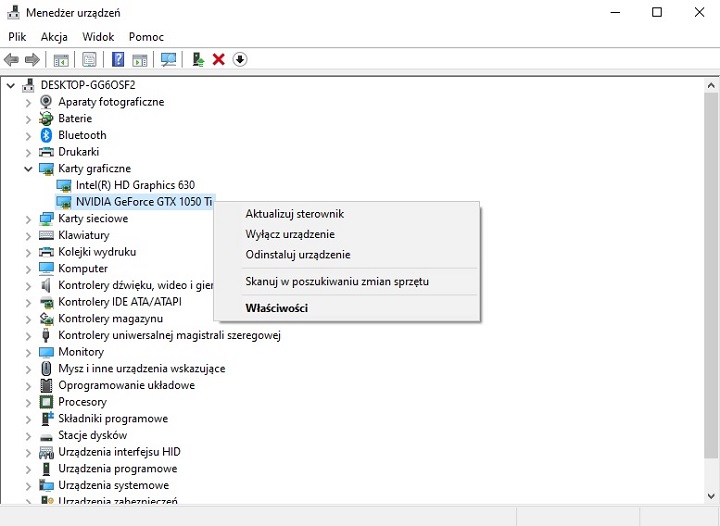Open the Widok menu
Screen dimensions: 720x526
pos(98,37)
